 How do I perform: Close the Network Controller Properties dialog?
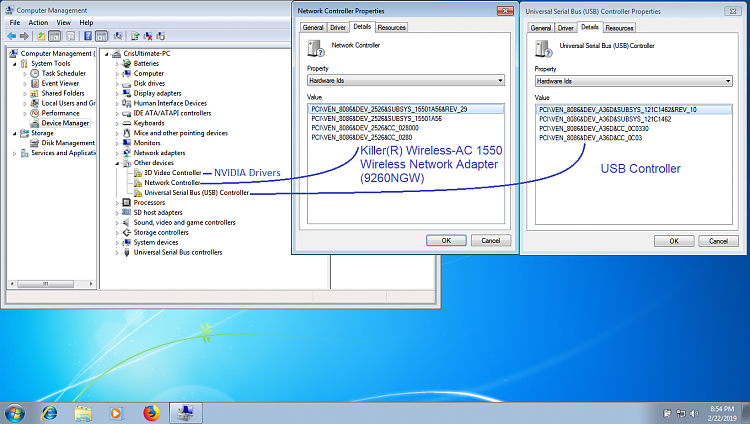pyautogui.click(x=505, y=11)
